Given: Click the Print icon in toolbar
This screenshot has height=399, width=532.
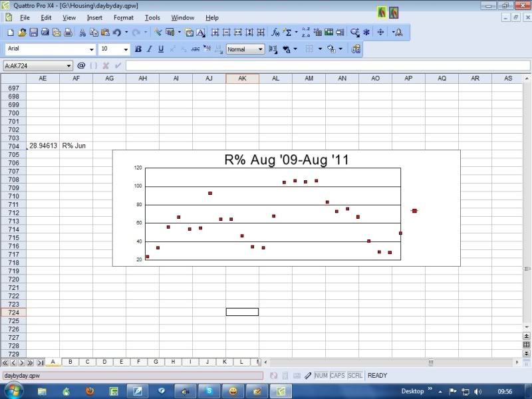Looking at the screenshot, I should [x=68, y=32].
